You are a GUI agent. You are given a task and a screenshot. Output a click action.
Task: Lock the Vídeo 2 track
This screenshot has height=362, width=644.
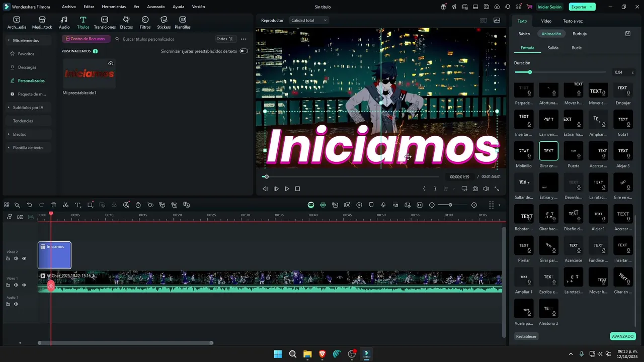(x=8, y=259)
